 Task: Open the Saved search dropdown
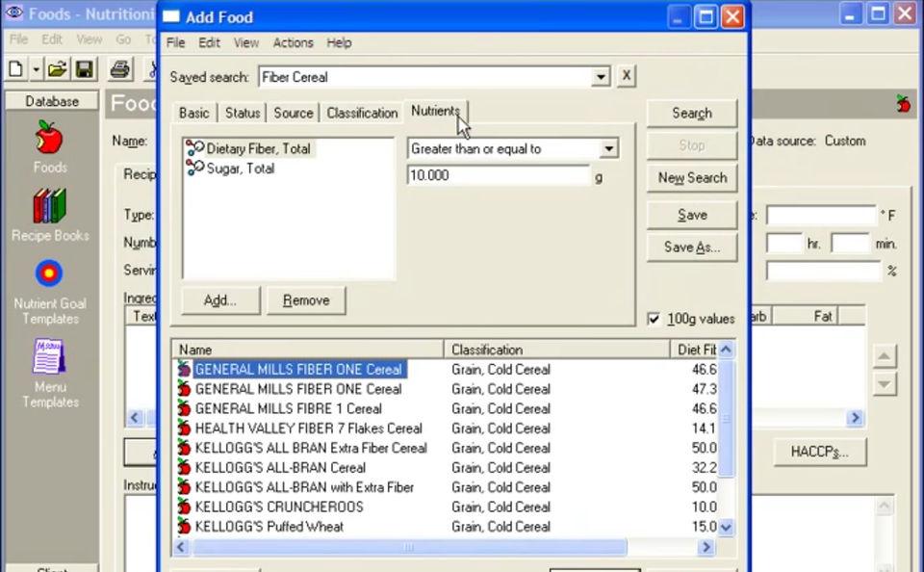[x=601, y=77]
